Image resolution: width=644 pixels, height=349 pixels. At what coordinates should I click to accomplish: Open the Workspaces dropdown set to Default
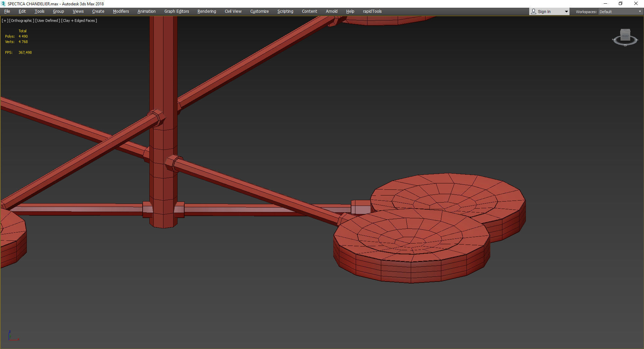click(620, 12)
